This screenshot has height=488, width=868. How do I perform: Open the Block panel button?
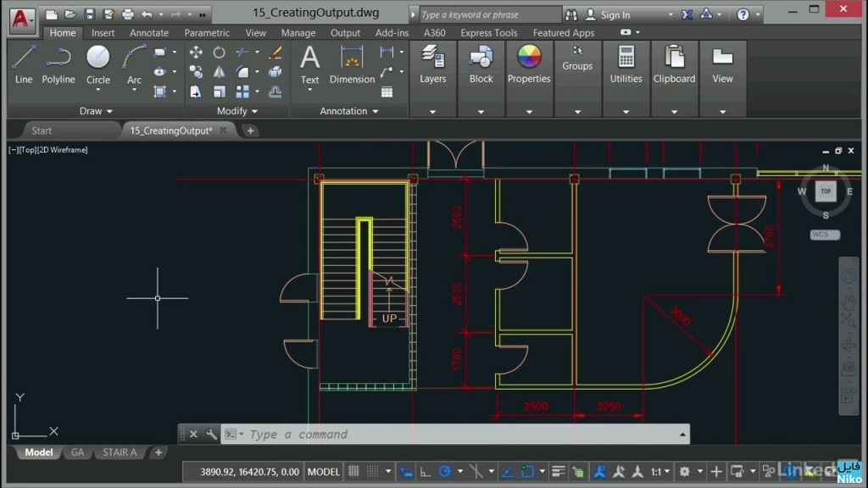click(481, 64)
